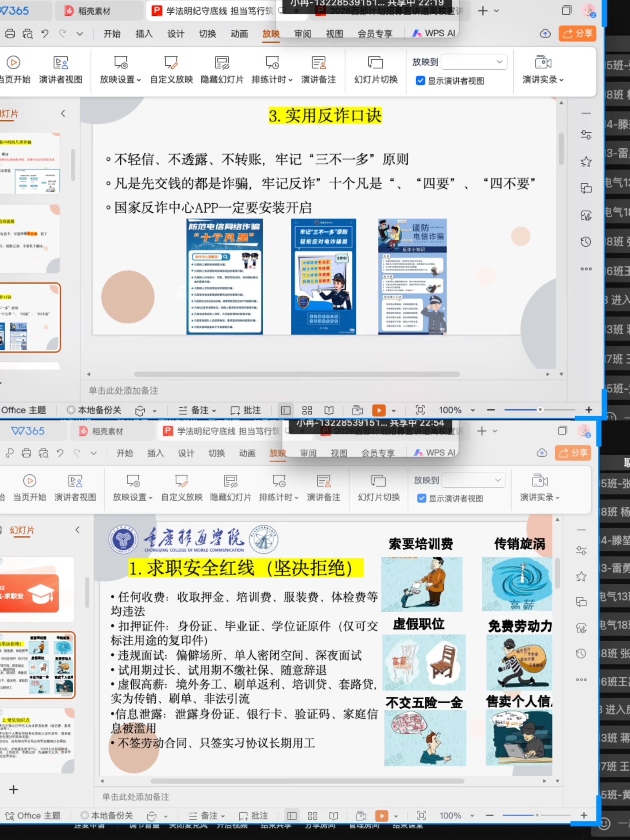630x840 pixels.
Task: Click 分享 button in upper window
Action: pyautogui.click(x=577, y=34)
